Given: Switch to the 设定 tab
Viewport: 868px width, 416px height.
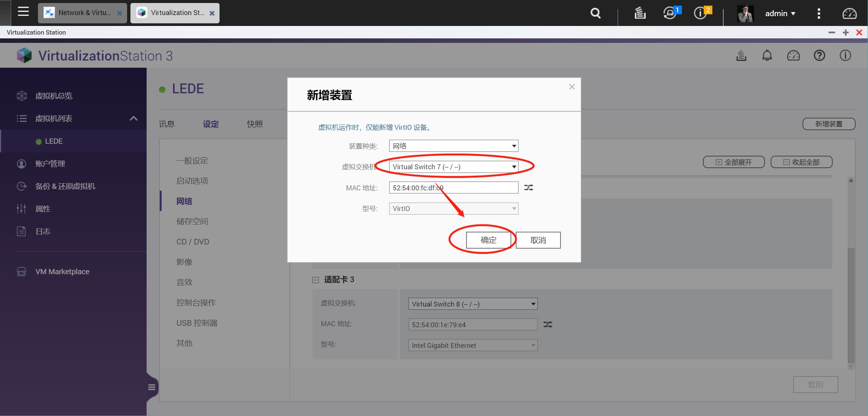Looking at the screenshot, I should coord(211,124).
